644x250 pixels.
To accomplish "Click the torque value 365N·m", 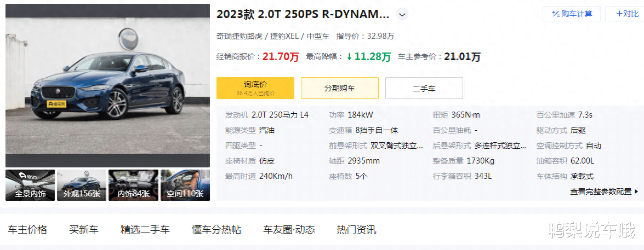I will click(x=465, y=115).
